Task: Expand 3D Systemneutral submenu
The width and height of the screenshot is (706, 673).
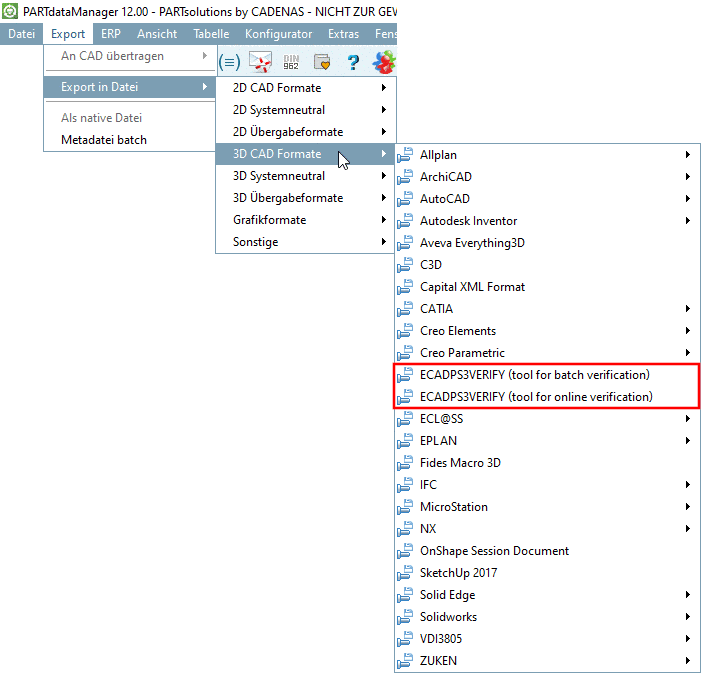Action: tap(306, 176)
